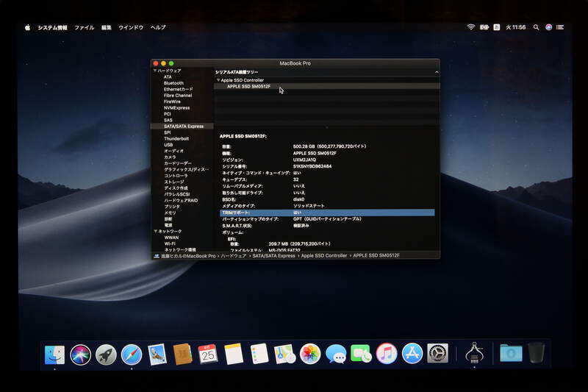Open Maps app in Dock
588x392 pixels.
point(284,354)
